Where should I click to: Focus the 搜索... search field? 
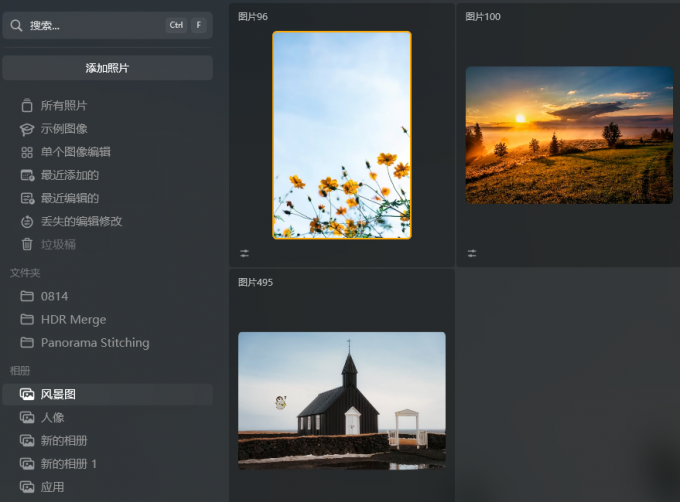(x=108, y=25)
